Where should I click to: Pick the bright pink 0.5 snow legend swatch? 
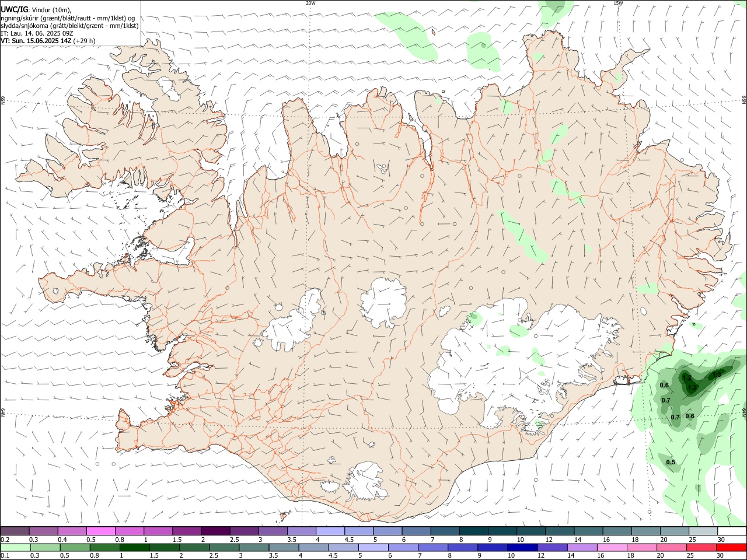click(x=100, y=531)
